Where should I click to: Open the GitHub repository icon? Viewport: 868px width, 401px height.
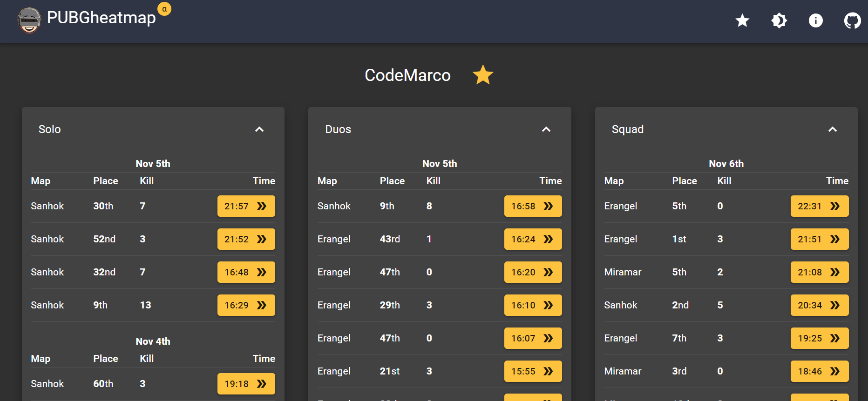(x=853, y=20)
